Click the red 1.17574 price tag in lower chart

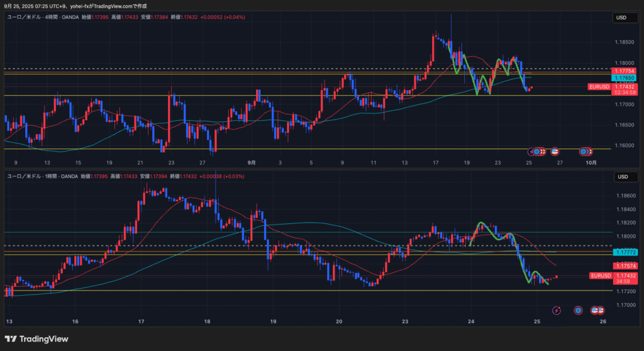(625, 266)
